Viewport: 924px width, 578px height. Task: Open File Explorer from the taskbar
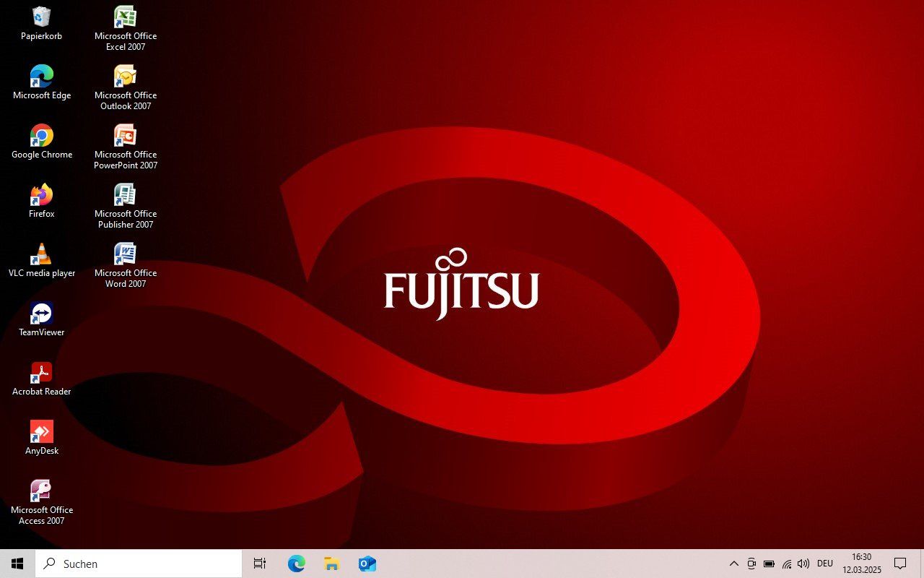tap(331, 564)
